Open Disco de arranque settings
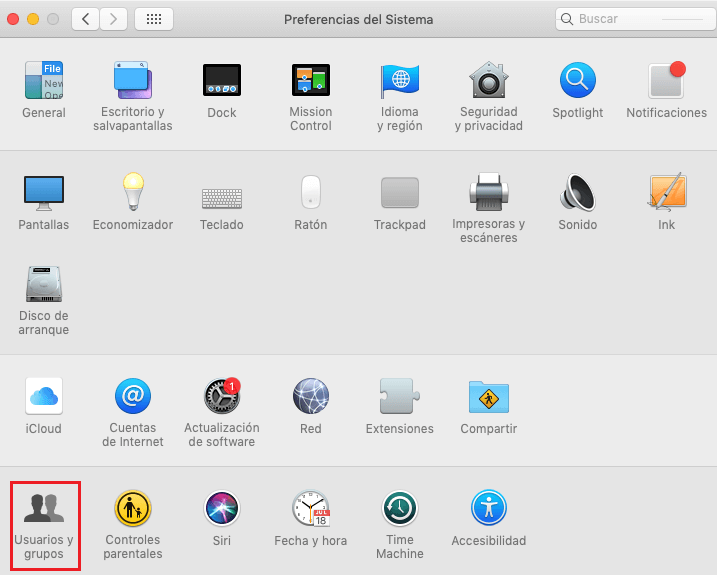Image resolution: width=717 pixels, height=575 pixels. (x=44, y=285)
